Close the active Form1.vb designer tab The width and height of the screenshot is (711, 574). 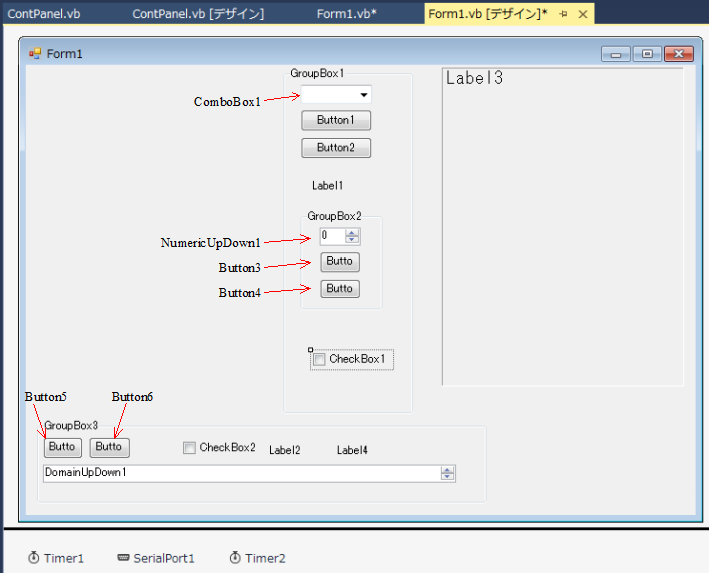pyautogui.click(x=582, y=14)
